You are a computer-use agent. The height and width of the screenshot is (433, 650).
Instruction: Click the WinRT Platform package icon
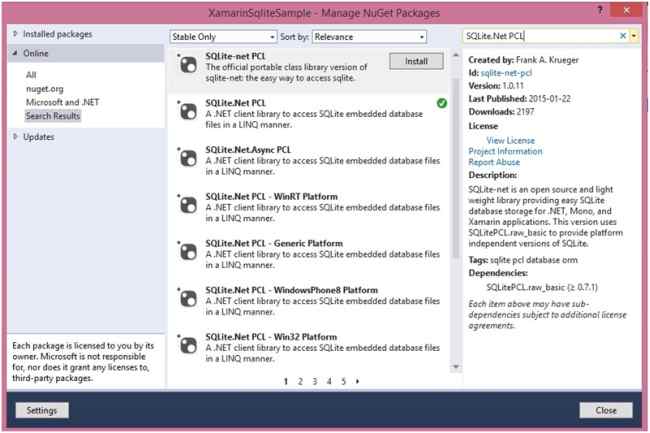[x=188, y=205]
